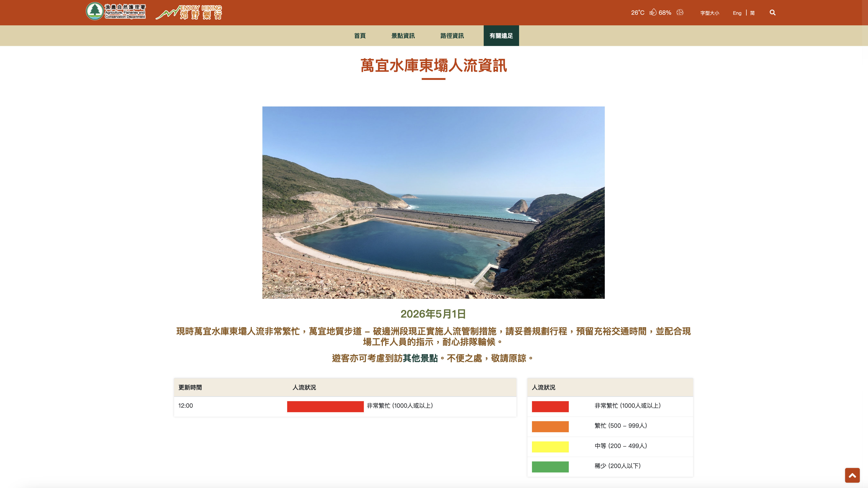Click the search magnifier icon
Image resolution: width=868 pixels, height=488 pixels.
772,13
